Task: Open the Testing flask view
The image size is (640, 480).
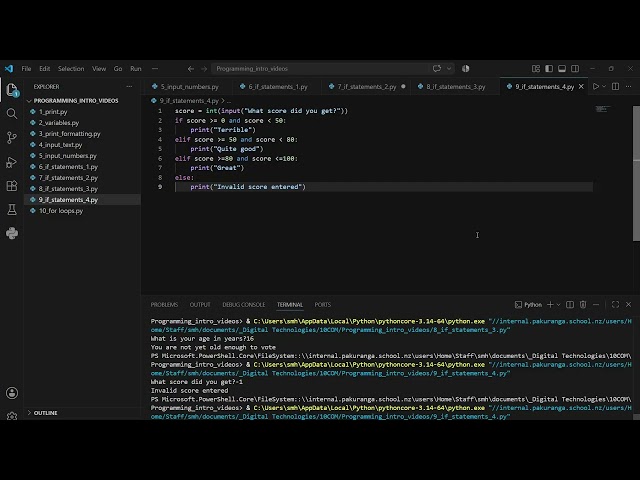Action: click(12, 210)
